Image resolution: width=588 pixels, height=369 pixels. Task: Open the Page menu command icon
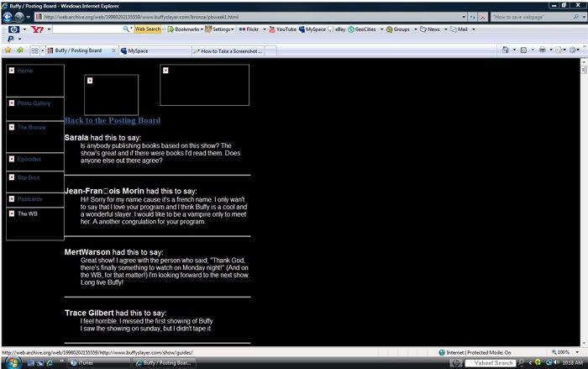click(x=559, y=50)
